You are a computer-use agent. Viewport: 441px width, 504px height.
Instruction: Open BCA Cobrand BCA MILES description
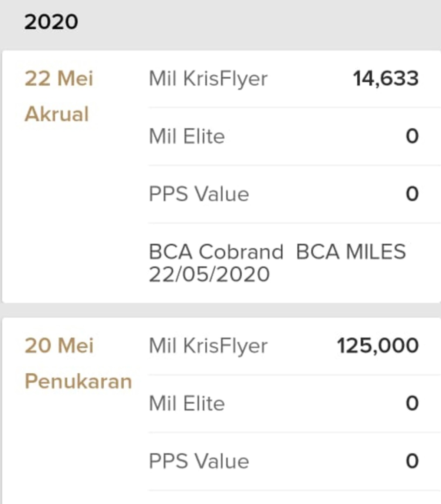click(x=277, y=252)
